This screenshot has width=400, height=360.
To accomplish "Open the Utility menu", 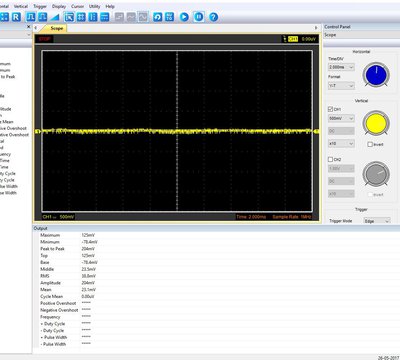I will click(x=94, y=6).
